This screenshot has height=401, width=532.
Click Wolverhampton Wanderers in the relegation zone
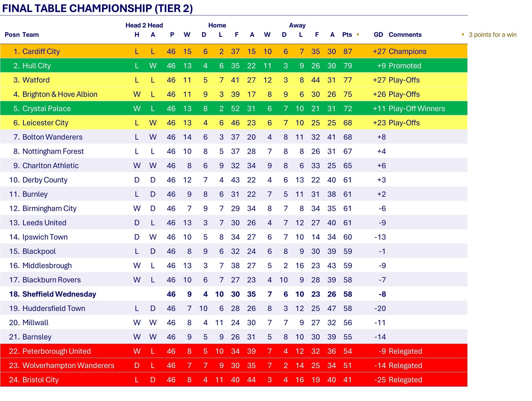[x=68, y=366]
